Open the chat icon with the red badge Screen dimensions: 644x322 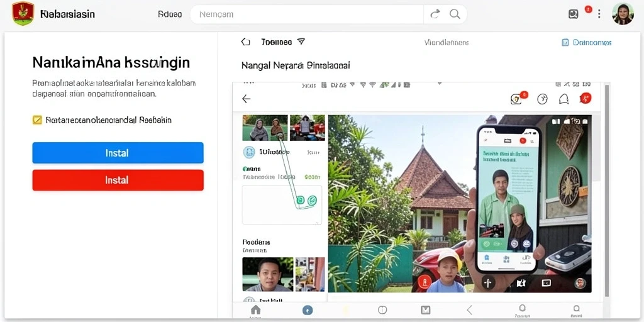click(517, 99)
